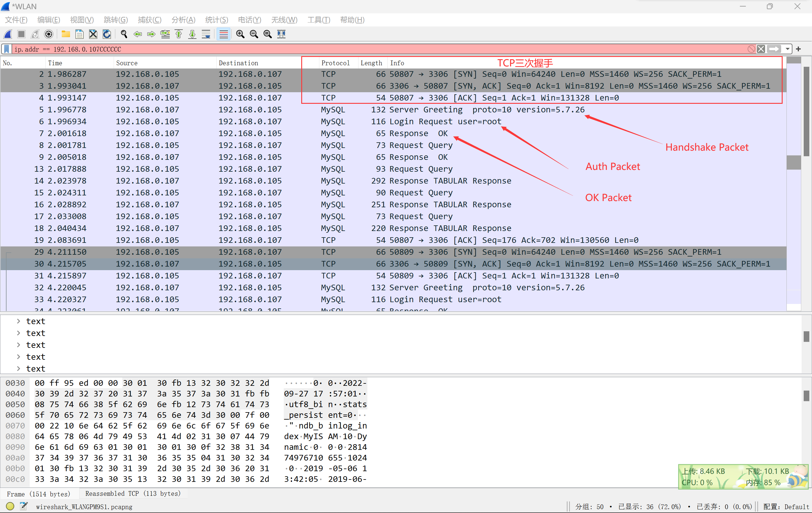
Task: Jump to the last packet
Action: (192, 34)
